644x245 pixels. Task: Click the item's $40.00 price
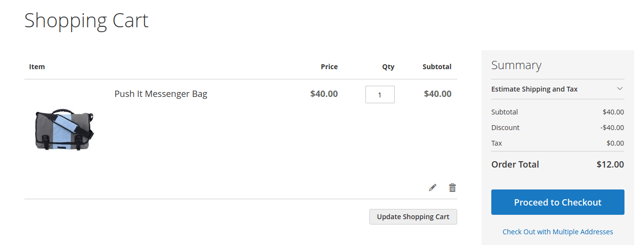324,94
